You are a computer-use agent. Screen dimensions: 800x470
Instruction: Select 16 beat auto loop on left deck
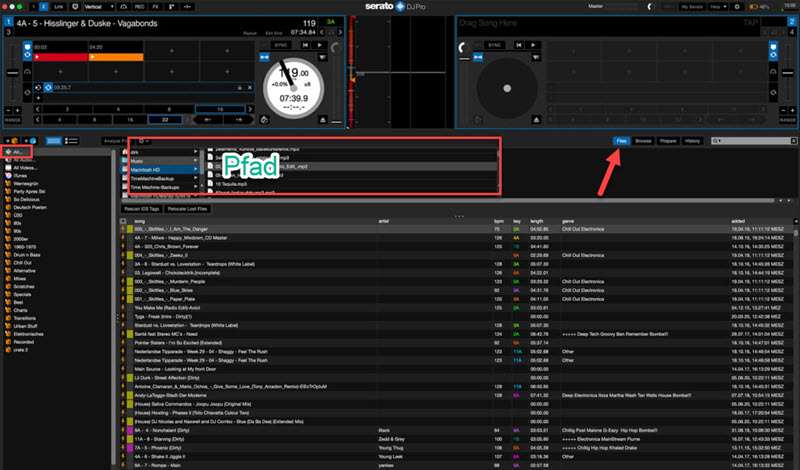click(x=220, y=109)
